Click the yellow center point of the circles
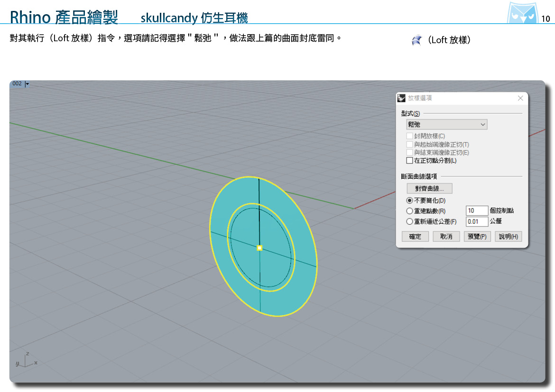 [x=259, y=248]
